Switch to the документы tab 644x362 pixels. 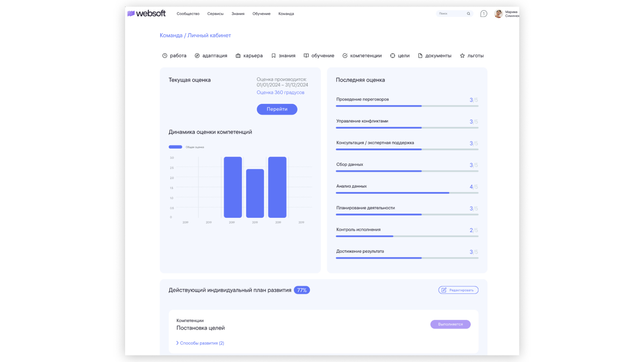[x=435, y=56]
